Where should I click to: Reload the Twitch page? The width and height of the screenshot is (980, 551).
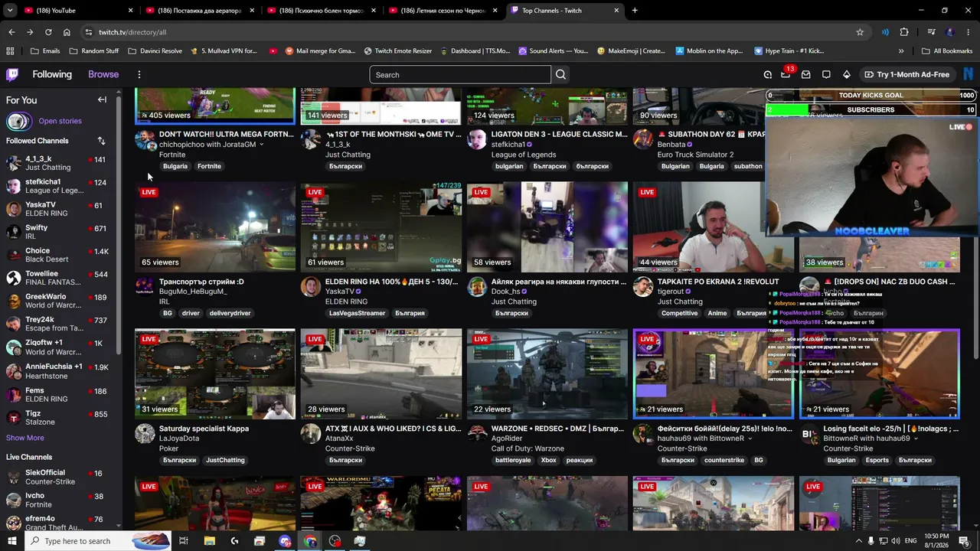coord(48,32)
